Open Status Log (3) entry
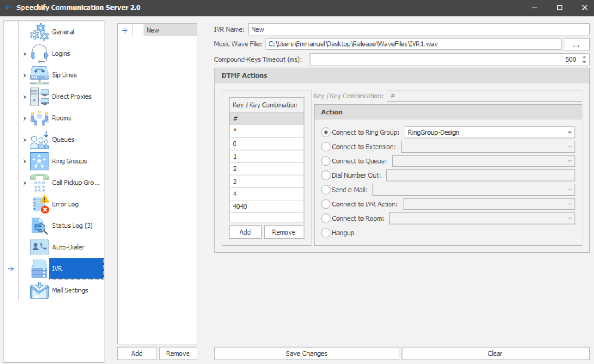This screenshot has height=364, width=594. 72,225
